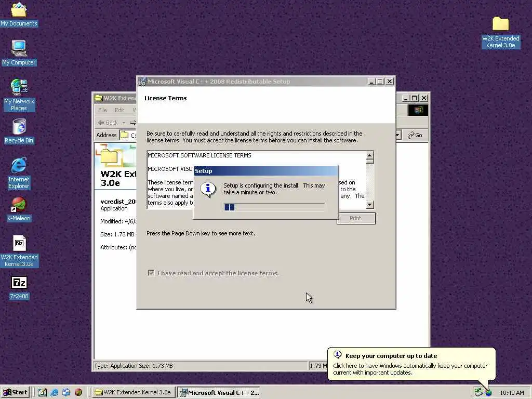The image size is (532, 399).
Task: Click the license text scroll up arrow
Action: tap(370, 155)
